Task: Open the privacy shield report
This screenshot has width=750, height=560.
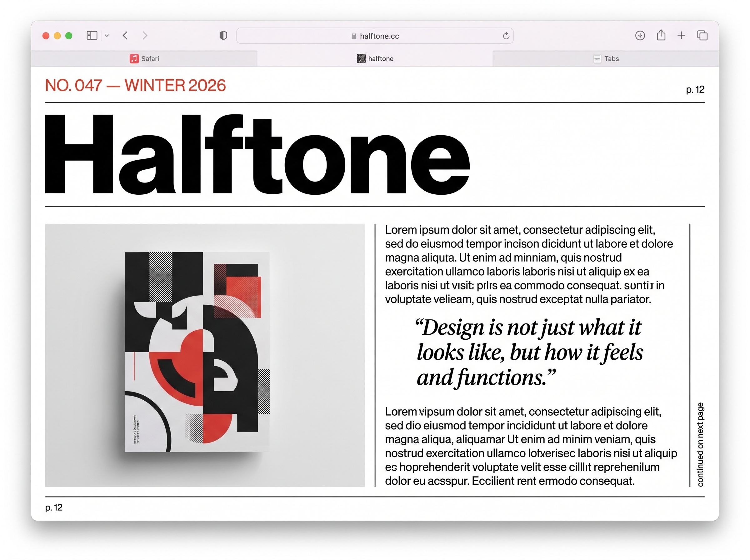Action: (223, 36)
